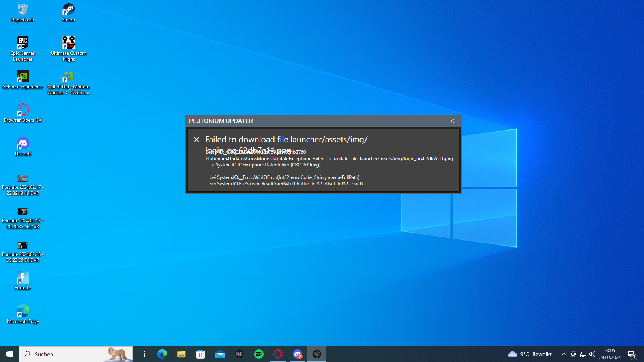Select the Browser Opera GX shortcut
This screenshot has height=362, width=644.
(x=22, y=113)
